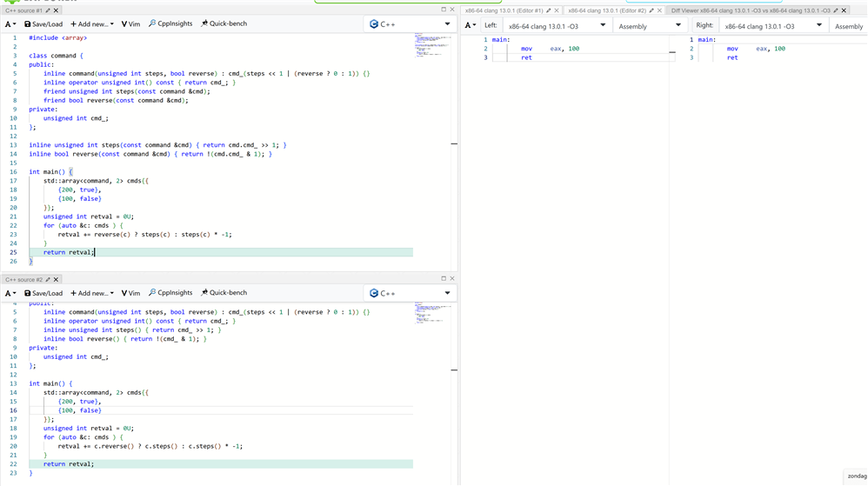Click 'ret' line in left diff pane
The image size is (868, 486).
[526, 57]
